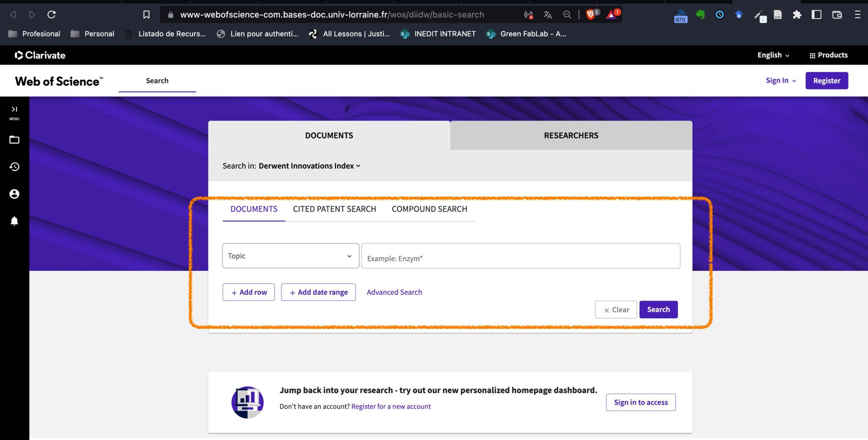Click the Brave Shields lion icon
The image size is (868, 440).
click(x=590, y=15)
